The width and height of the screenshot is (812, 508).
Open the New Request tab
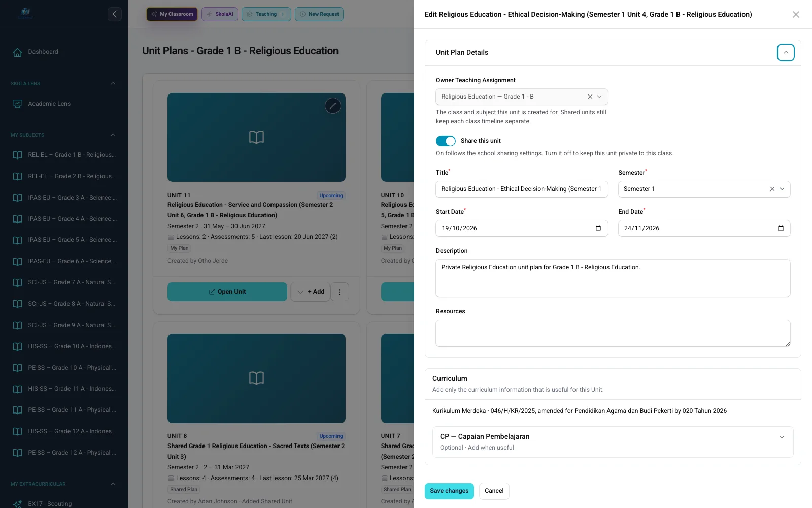tap(319, 14)
